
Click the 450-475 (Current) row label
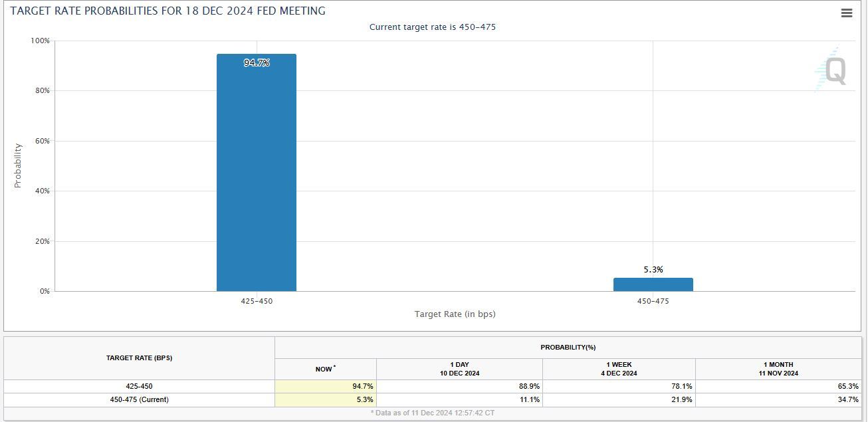(139, 399)
